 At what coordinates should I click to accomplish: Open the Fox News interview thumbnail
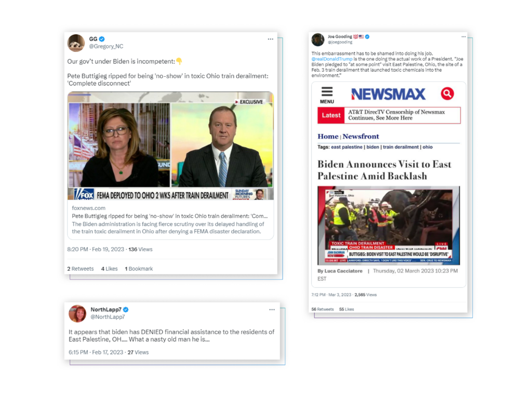170,146
